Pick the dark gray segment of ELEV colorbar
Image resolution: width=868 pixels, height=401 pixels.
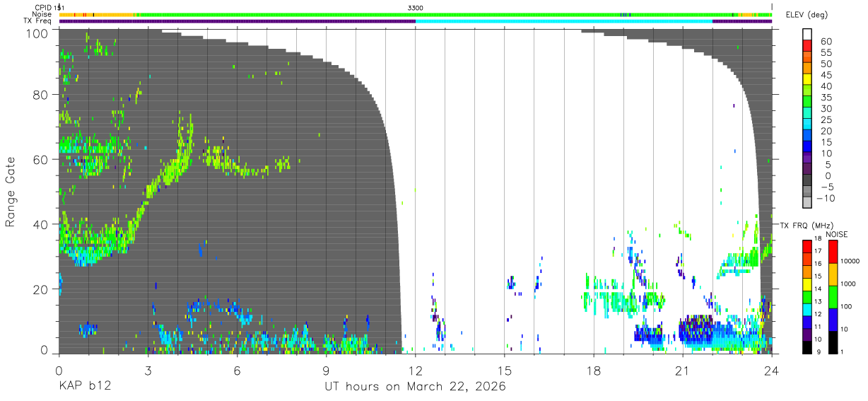[x=807, y=178]
